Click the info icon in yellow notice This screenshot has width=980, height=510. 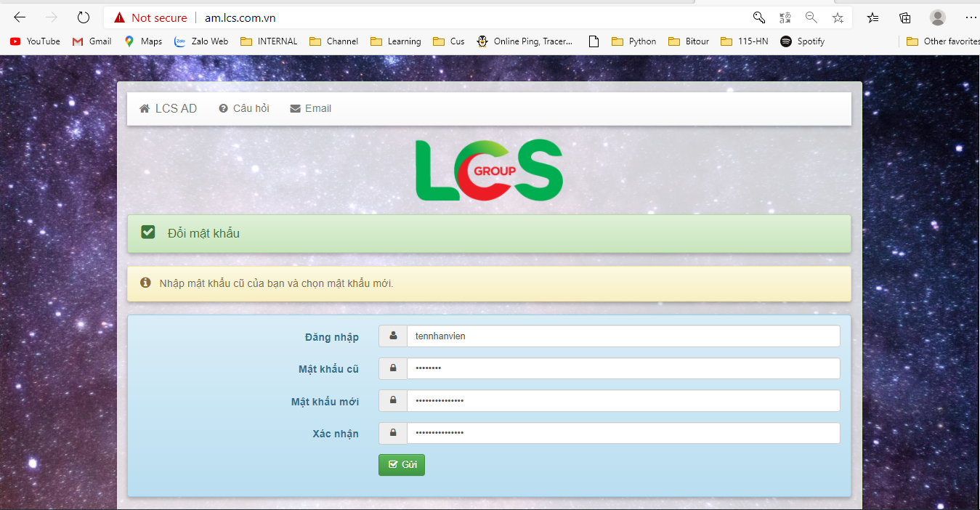(x=145, y=283)
